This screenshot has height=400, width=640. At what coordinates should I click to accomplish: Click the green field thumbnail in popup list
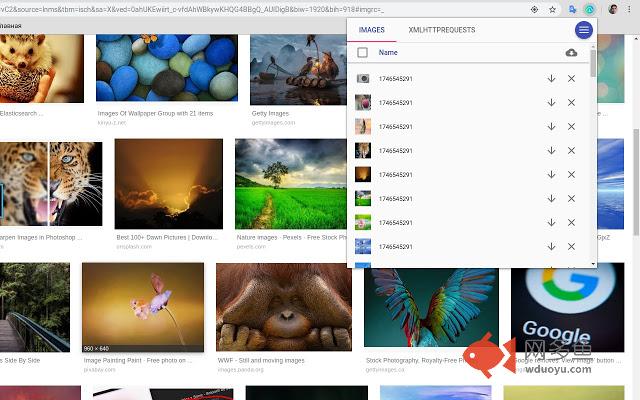click(x=363, y=198)
